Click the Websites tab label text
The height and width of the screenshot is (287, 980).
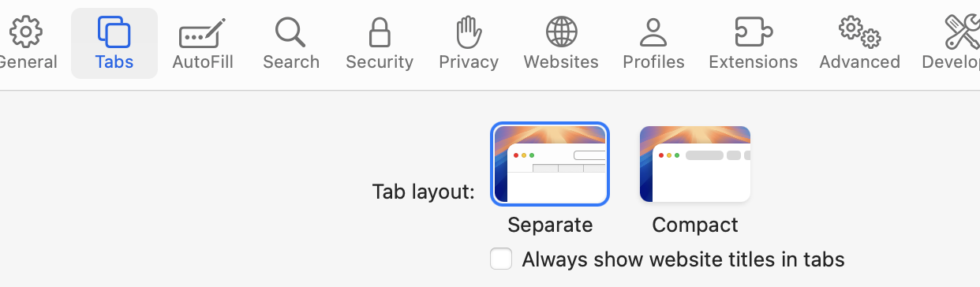561,61
